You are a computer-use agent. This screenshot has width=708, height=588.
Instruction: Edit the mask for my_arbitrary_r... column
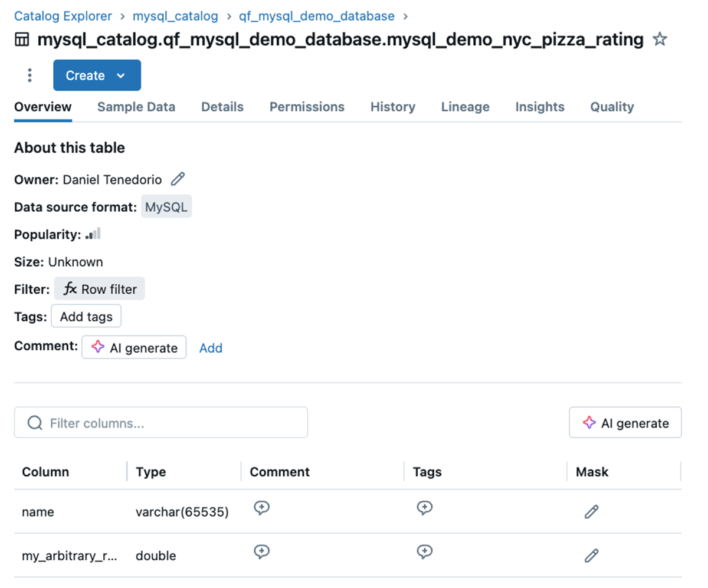pos(591,556)
